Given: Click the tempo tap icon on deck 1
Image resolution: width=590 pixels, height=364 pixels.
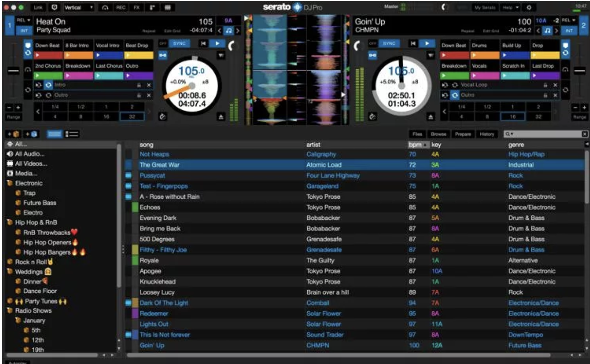Looking at the screenshot, I should pos(163,116).
